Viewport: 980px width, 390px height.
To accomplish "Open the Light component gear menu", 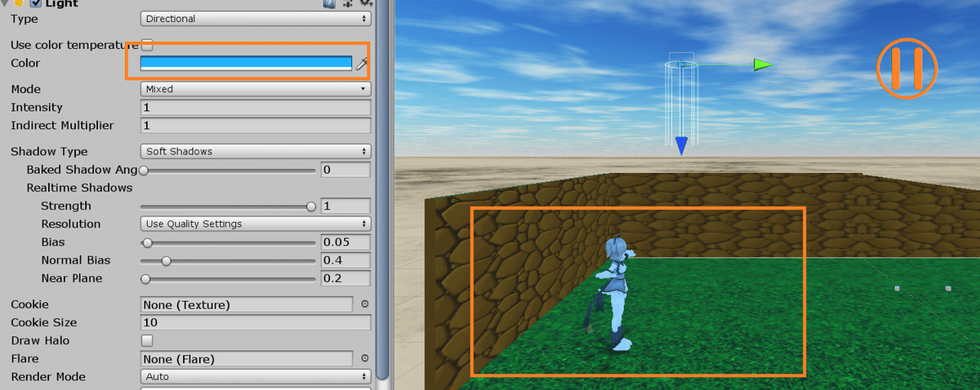I will click(366, 4).
